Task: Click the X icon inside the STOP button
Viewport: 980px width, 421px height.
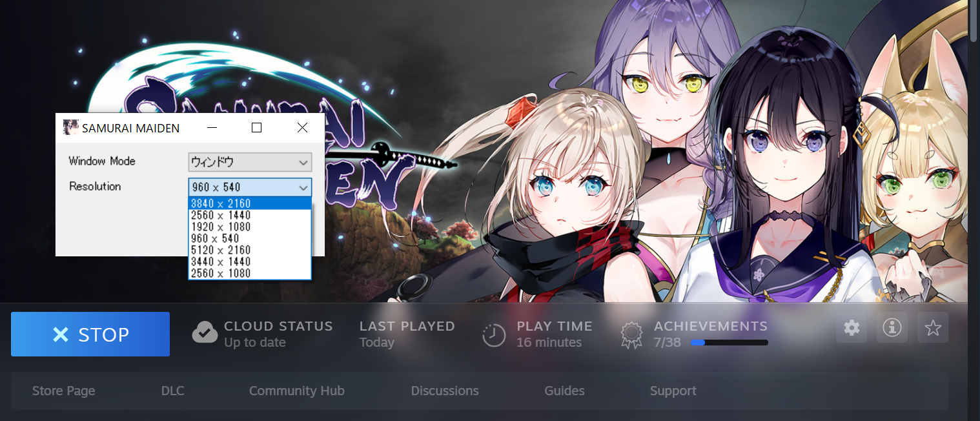Action: [x=61, y=334]
